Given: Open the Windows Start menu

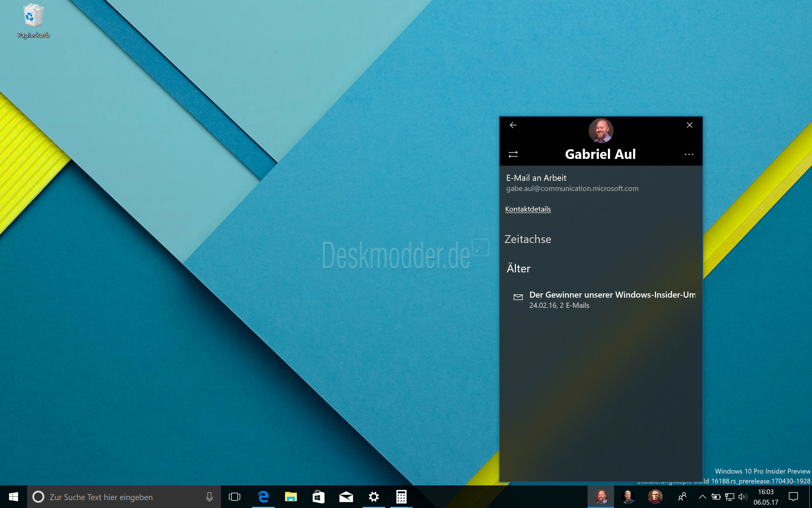Looking at the screenshot, I should pos(14,497).
